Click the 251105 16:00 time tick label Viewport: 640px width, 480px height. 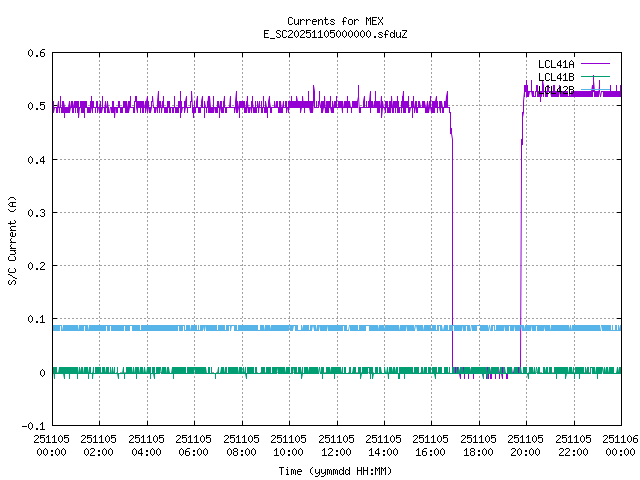pyautogui.click(x=431, y=444)
